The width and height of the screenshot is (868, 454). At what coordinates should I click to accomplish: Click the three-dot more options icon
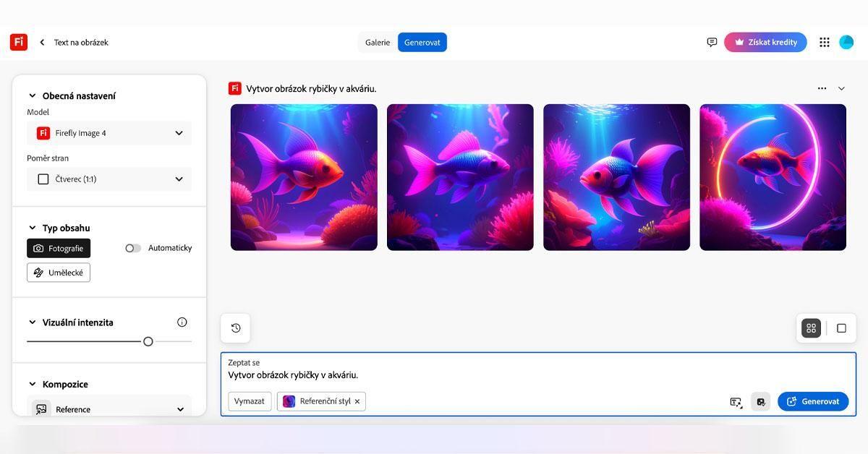pos(822,88)
